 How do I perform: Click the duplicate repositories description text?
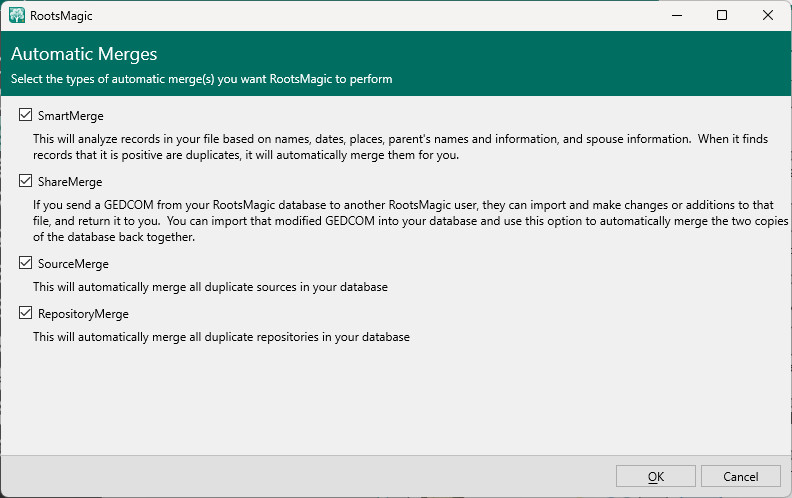tap(221, 337)
